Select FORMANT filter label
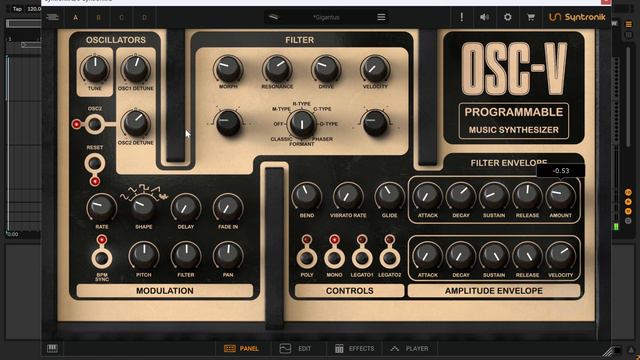640x360 pixels. [x=302, y=144]
